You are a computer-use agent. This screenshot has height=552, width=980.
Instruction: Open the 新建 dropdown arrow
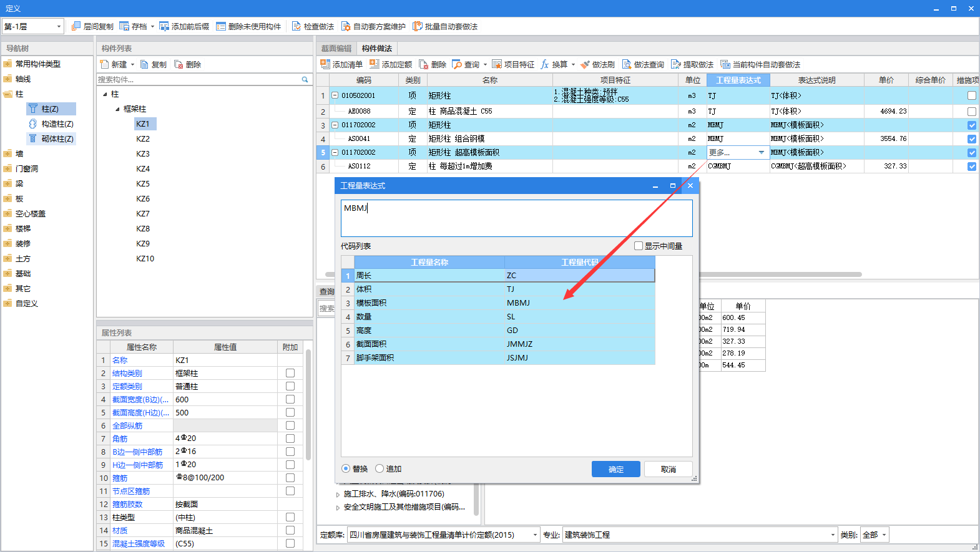click(x=132, y=64)
